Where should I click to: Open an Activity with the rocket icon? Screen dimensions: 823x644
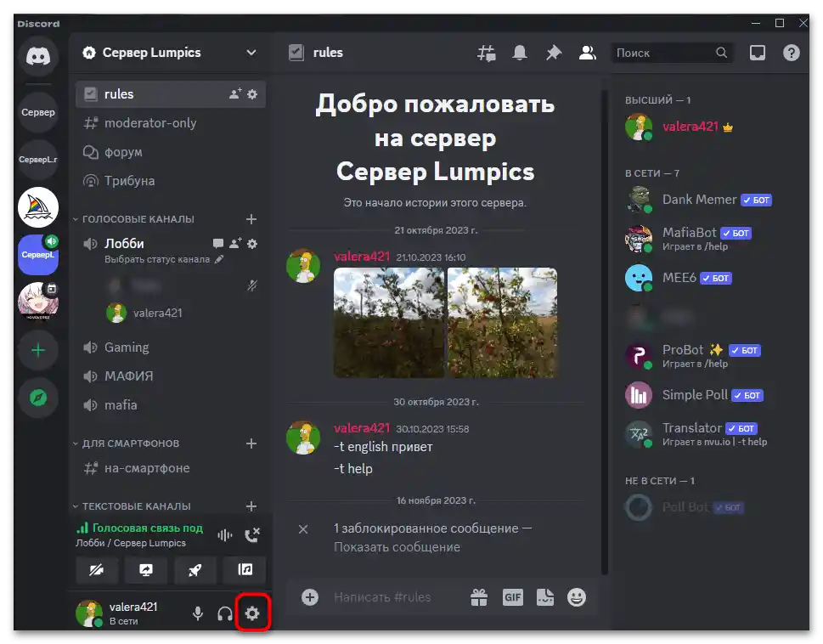coord(194,570)
